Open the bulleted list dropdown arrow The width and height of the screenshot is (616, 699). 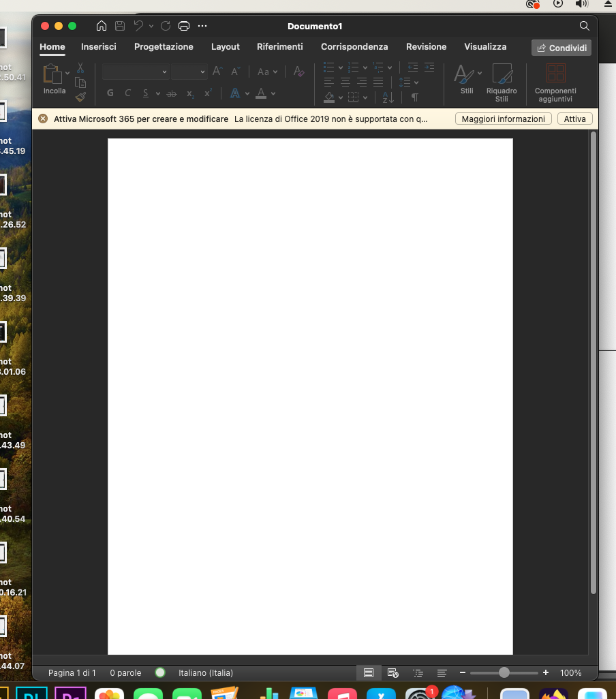coord(341,67)
